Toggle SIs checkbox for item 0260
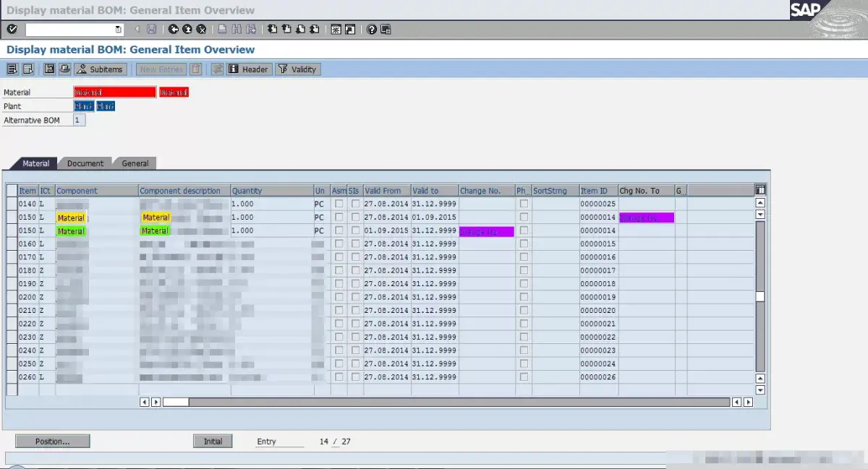This screenshot has height=469, width=868. 355,377
